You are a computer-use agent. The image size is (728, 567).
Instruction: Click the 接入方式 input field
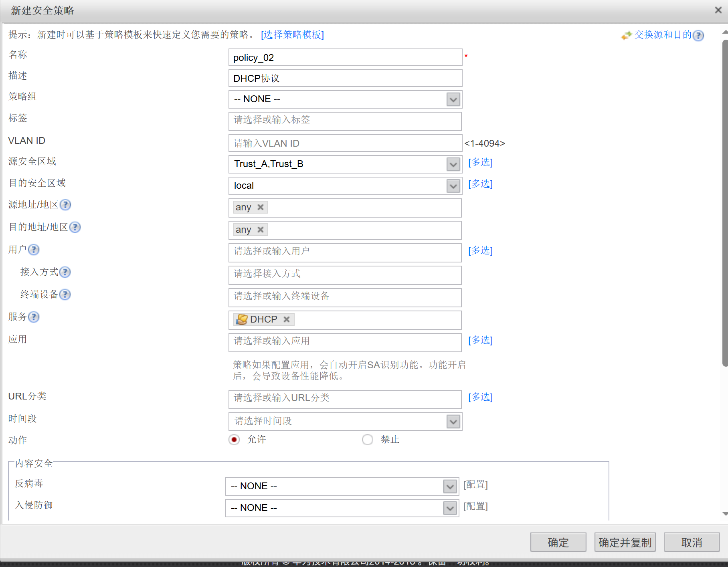pos(345,275)
